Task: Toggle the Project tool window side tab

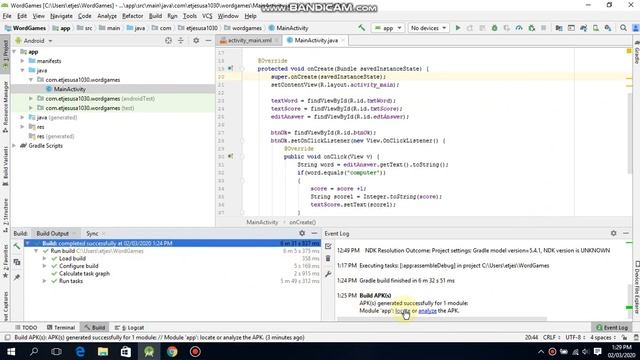Action: tap(5, 53)
